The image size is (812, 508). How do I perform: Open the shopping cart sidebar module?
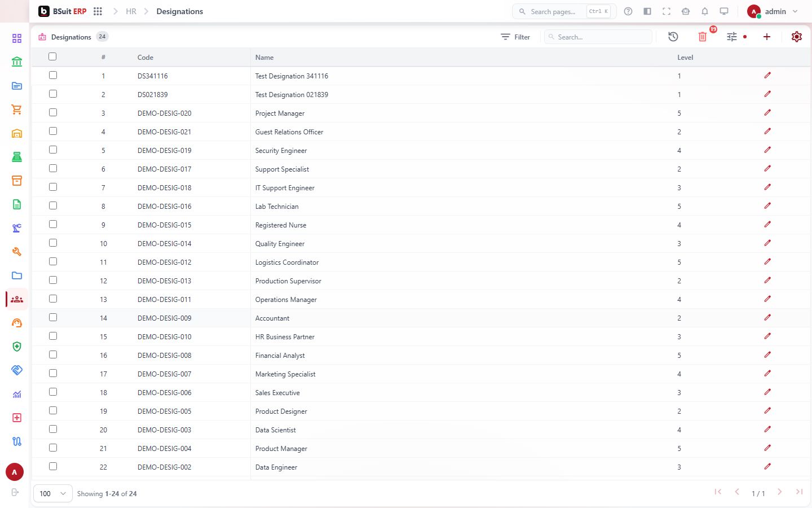17,110
